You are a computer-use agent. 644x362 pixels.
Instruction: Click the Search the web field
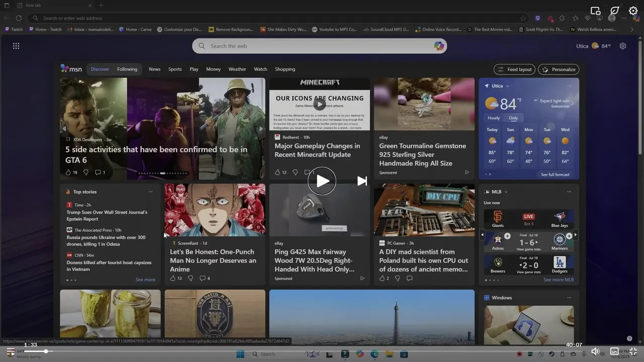click(319, 46)
